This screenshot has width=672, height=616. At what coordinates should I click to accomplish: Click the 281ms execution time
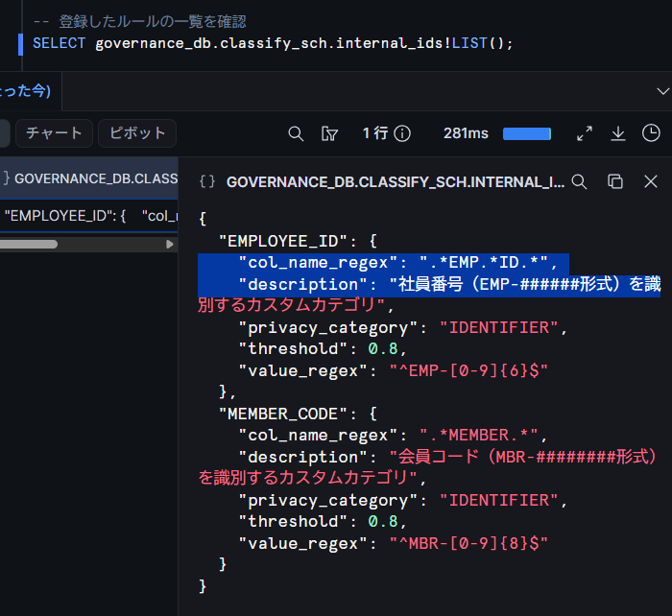pyautogui.click(x=466, y=133)
